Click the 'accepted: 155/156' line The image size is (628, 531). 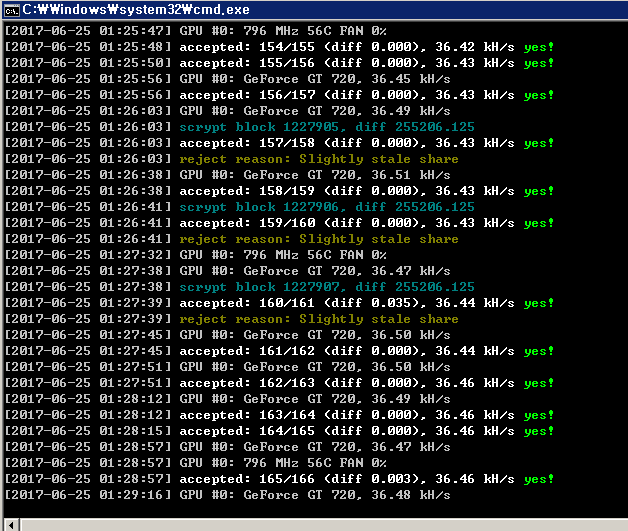coord(279,63)
